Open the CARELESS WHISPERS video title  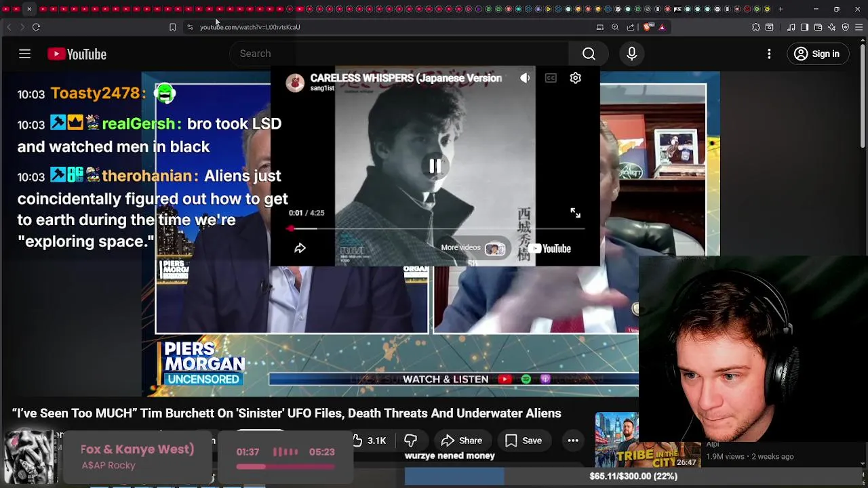click(406, 78)
